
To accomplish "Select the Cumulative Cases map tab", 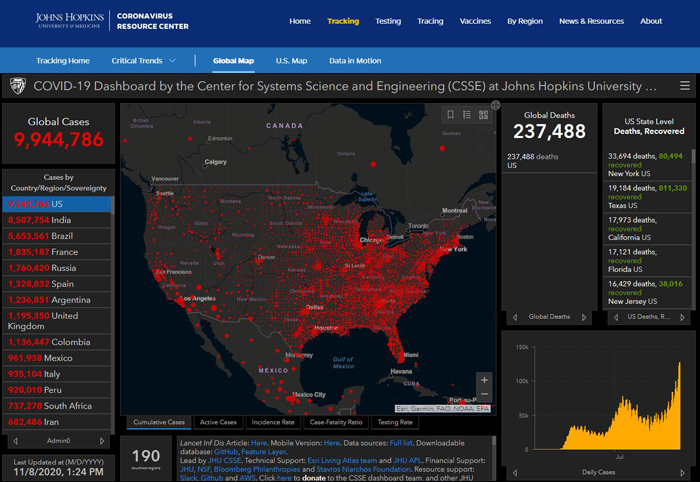I will coord(159,422).
